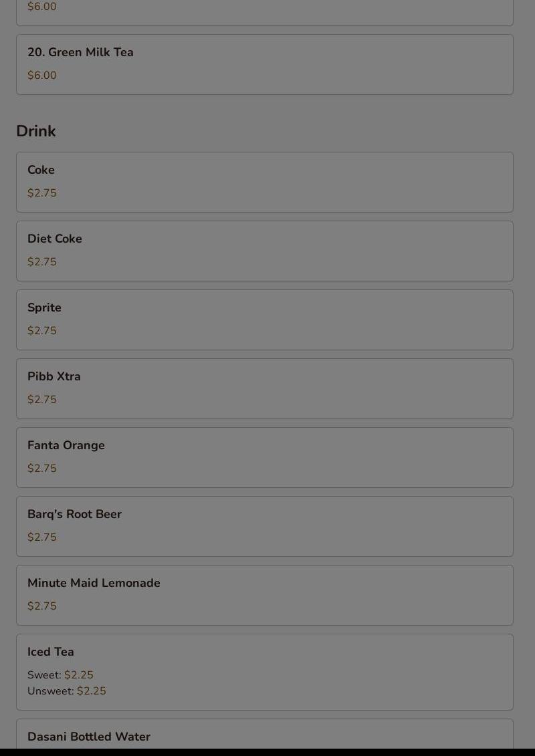Select the Iced Tea item title
Image resolution: width=535 pixels, height=756 pixels.
pyautogui.click(x=51, y=652)
